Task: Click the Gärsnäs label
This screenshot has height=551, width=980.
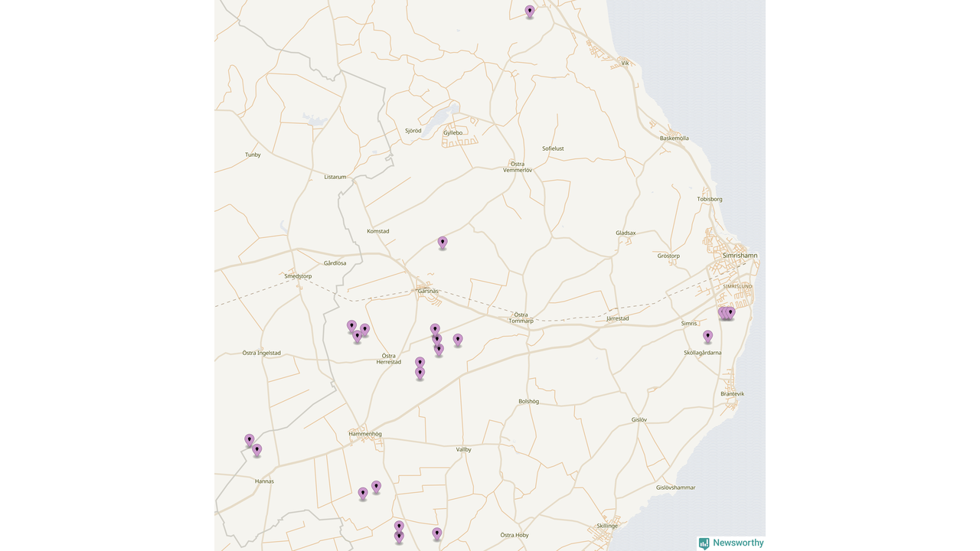Action: [x=429, y=291]
